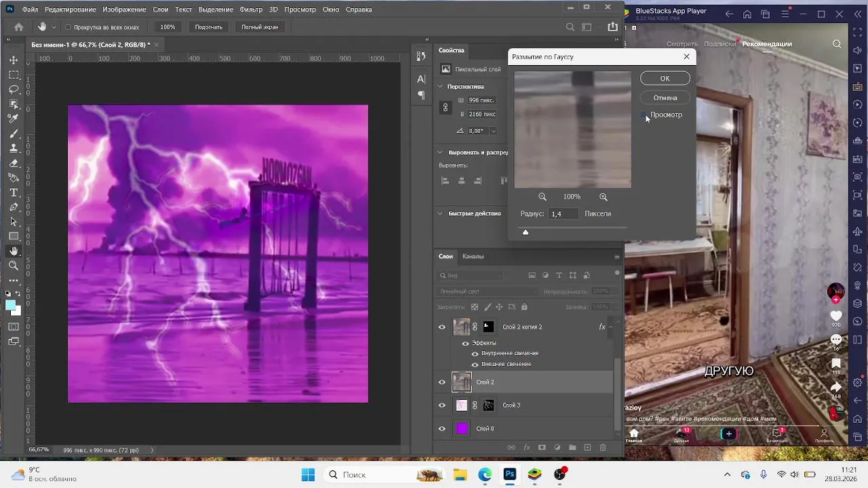868x488 pixels.
Task: Hide the Внутреннее свечение effect
Action: click(475, 353)
